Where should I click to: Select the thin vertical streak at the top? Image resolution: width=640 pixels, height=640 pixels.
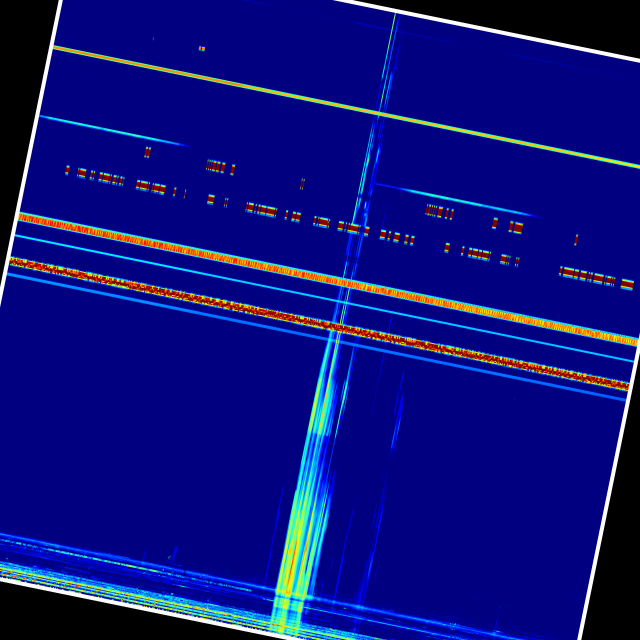[x=390, y=40]
